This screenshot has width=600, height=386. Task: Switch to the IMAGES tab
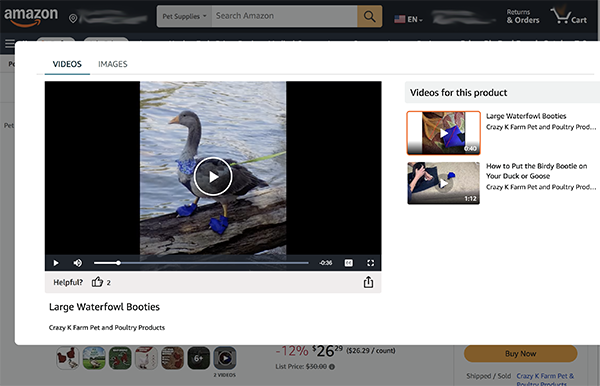pos(112,64)
